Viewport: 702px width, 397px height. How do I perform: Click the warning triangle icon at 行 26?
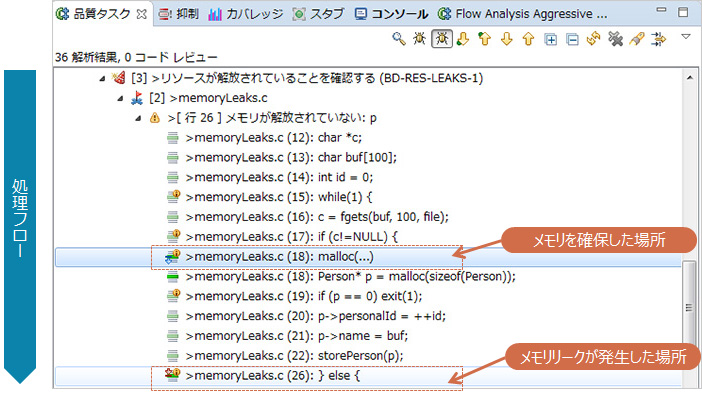pyautogui.click(x=155, y=118)
